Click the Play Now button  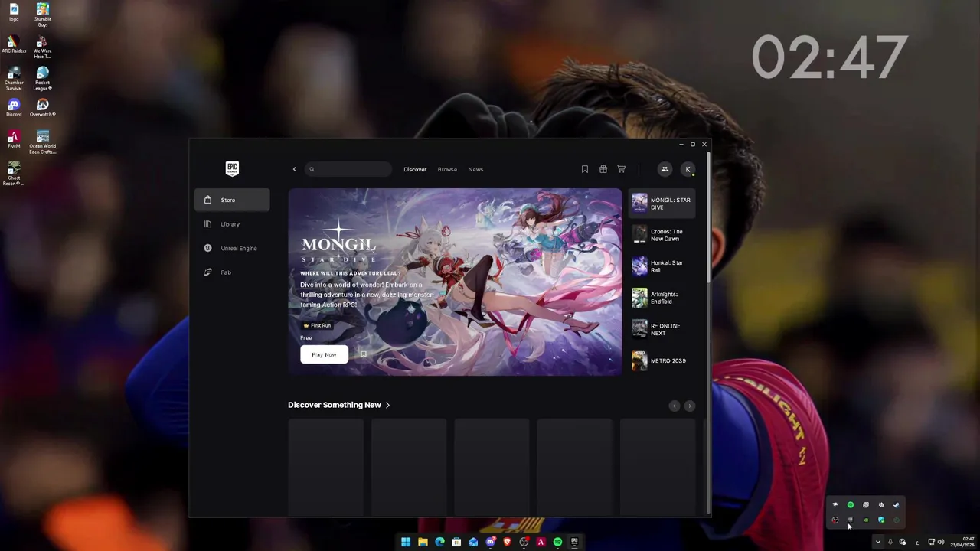[x=324, y=354]
